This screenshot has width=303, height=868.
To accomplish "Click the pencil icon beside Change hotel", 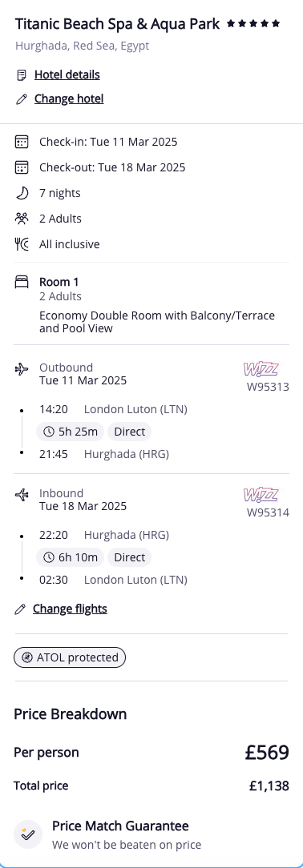I will click(21, 99).
